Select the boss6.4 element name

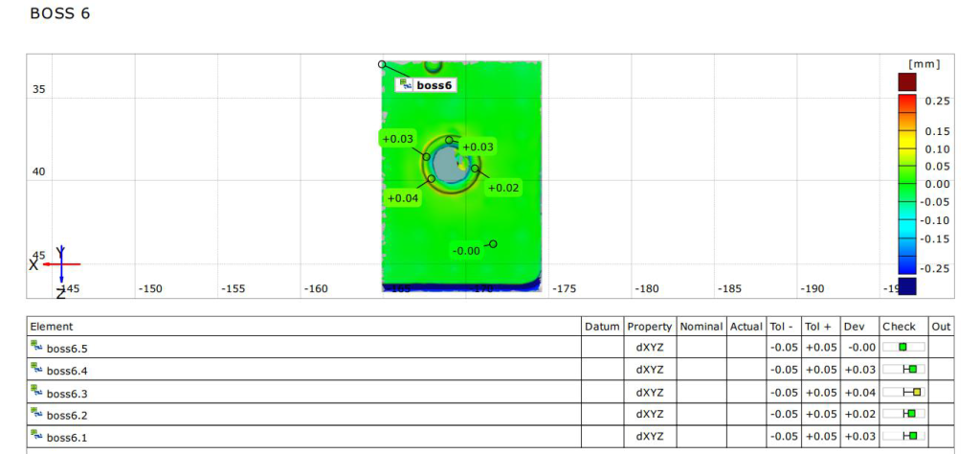[68, 371]
